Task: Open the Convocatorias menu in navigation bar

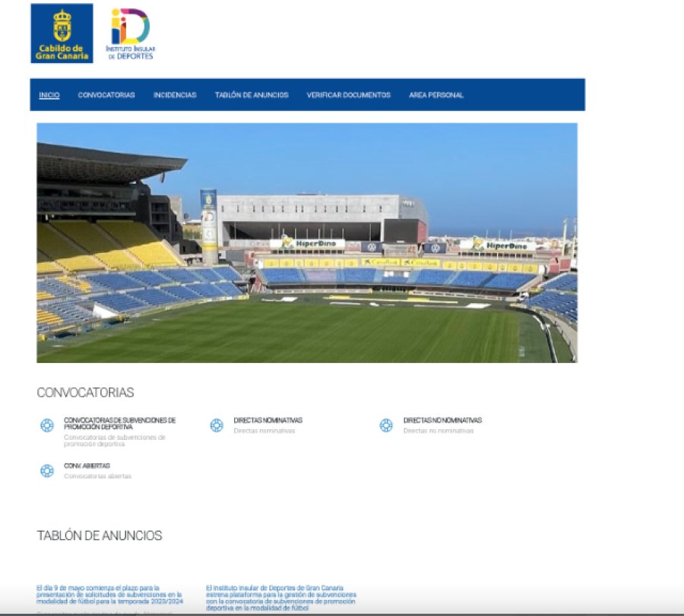Action: [x=106, y=95]
